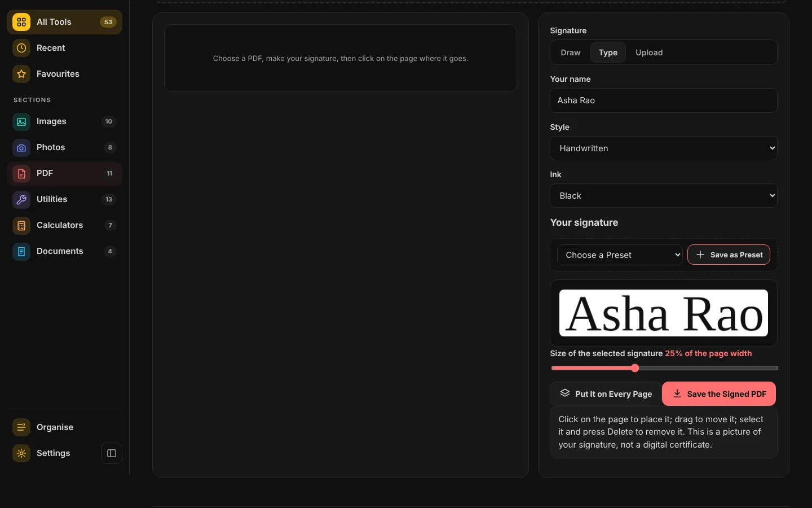Switch to the Draw signature tab

coord(571,52)
